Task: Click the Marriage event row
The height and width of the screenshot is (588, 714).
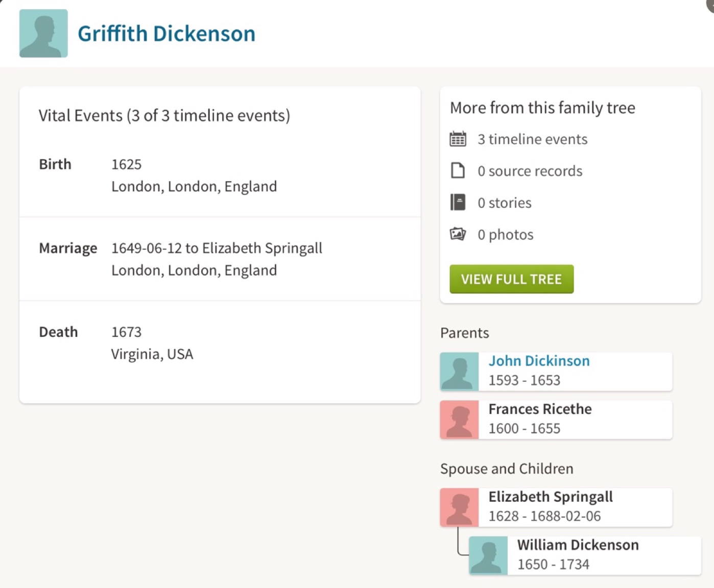Action: click(x=220, y=259)
